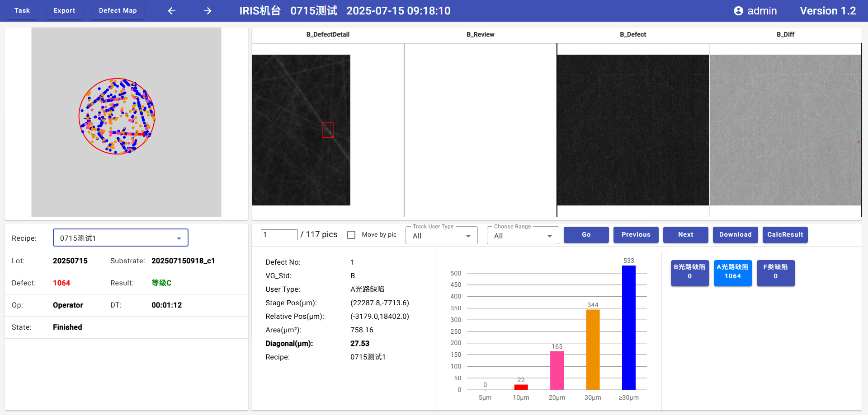Click the State value Finished

tap(67, 327)
